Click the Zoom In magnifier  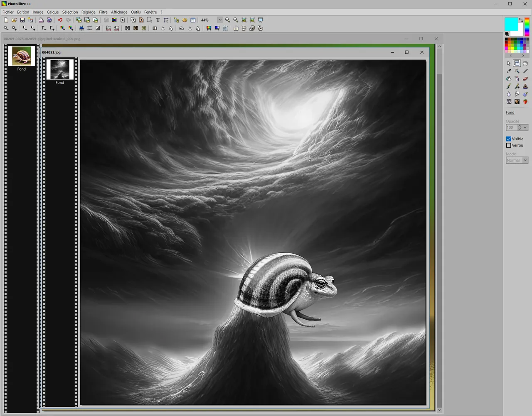[227, 20]
